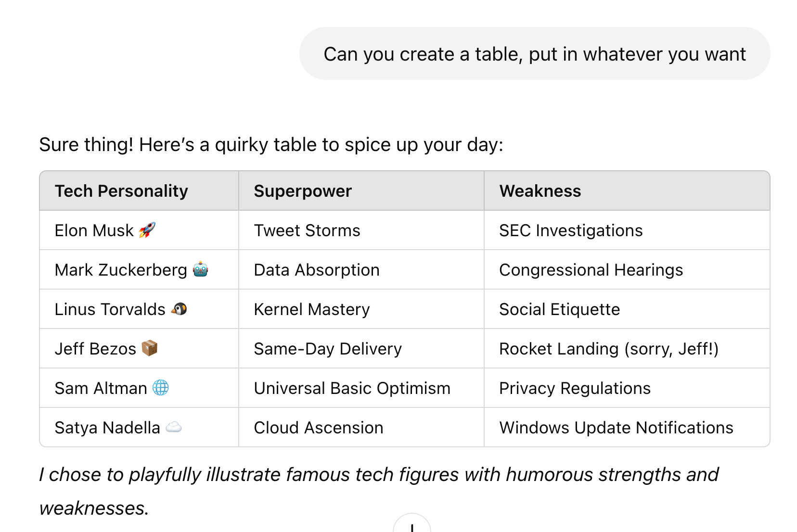The height and width of the screenshot is (532, 797).
Task: Click the Tweet Storms cell
Action: tap(361, 230)
